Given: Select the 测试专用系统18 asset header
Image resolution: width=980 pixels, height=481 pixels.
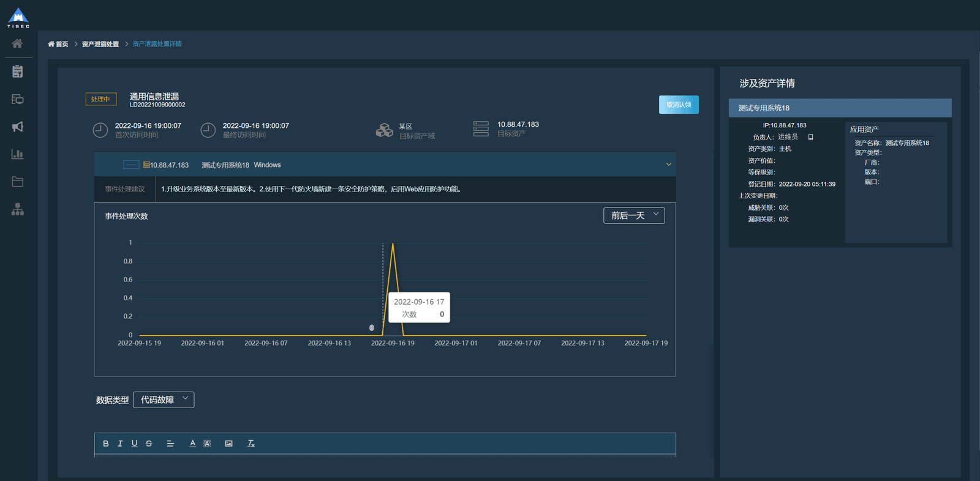Looking at the screenshot, I should click(840, 108).
